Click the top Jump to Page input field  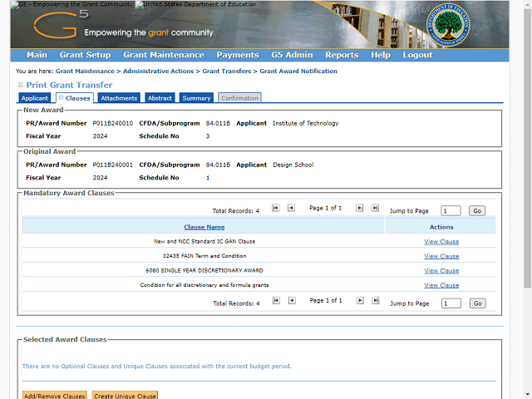451,211
